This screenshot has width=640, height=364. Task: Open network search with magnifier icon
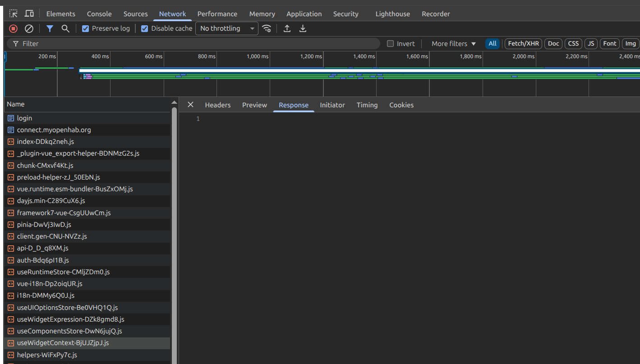tap(65, 28)
